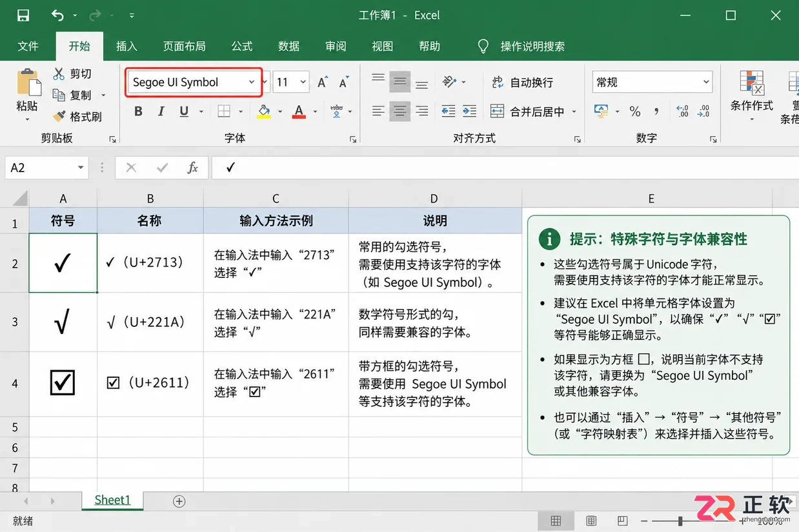Click the Align Right icon
Image resolution: width=799 pixels, height=532 pixels.
(421, 112)
